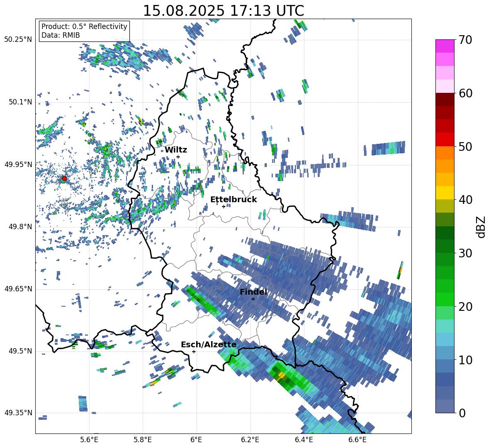Click the red radar site marker

[64, 178]
